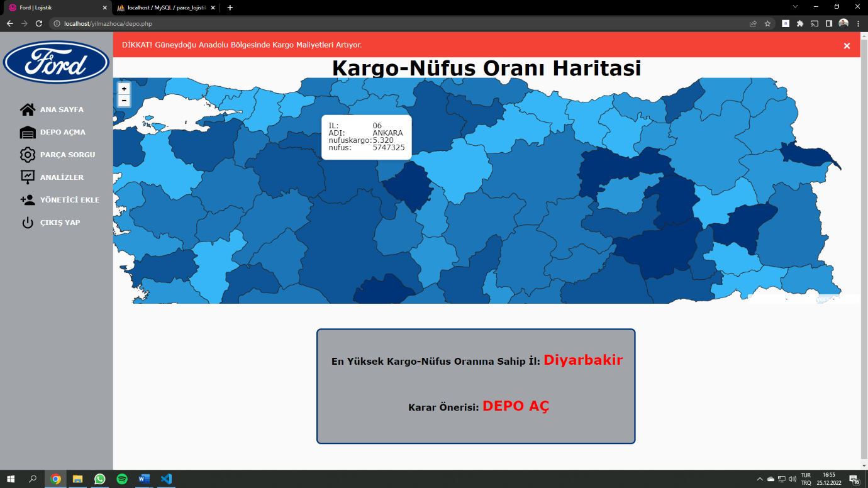This screenshot has width=868, height=488.
Task: Dismiss the red warning alert banner
Action: pyautogui.click(x=847, y=46)
